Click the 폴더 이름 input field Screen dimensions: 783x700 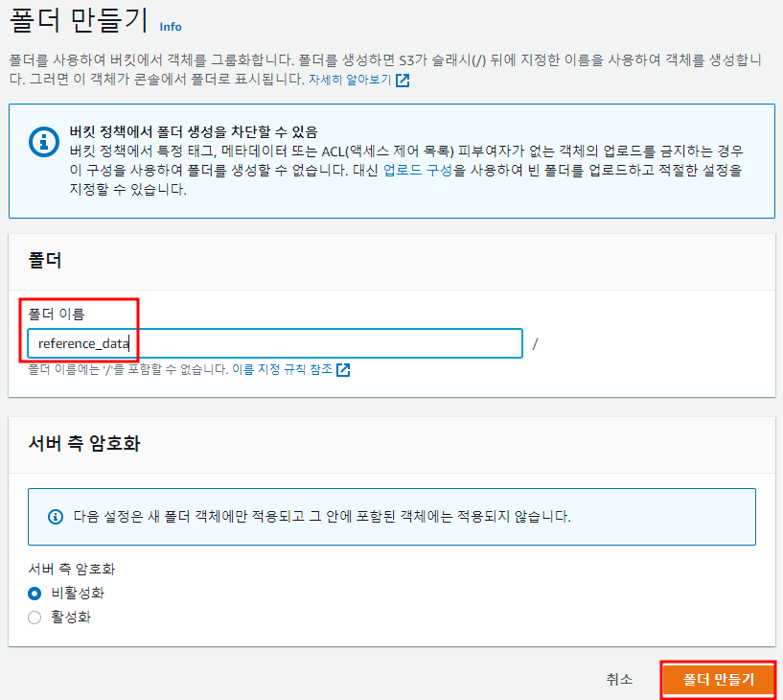pos(275,343)
